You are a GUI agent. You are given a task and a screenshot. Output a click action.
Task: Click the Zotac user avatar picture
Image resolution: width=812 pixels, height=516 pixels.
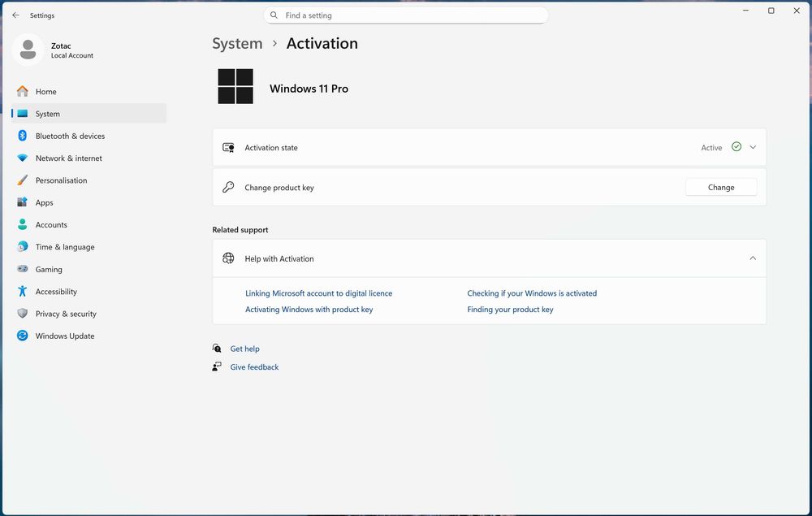point(28,50)
